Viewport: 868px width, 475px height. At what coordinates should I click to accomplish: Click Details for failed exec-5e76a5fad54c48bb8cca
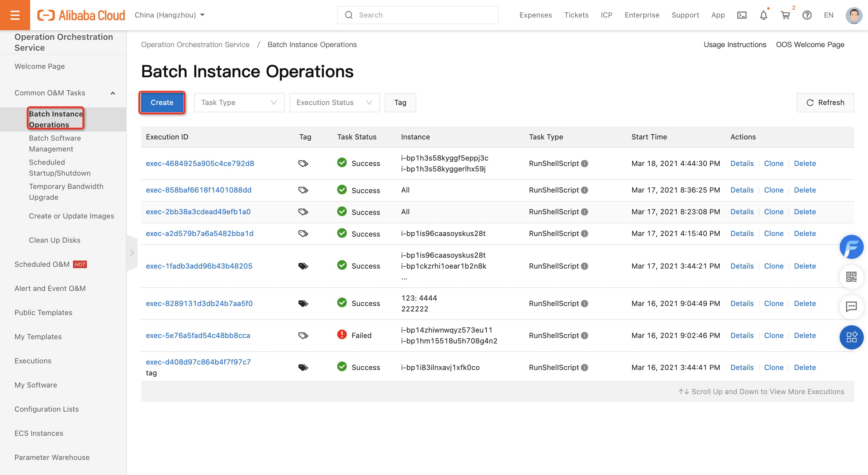(742, 336)
